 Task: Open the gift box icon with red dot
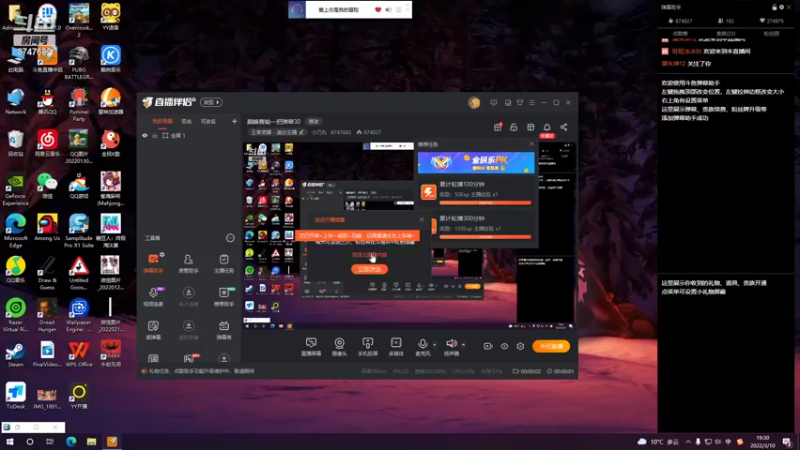coord(497,127)
